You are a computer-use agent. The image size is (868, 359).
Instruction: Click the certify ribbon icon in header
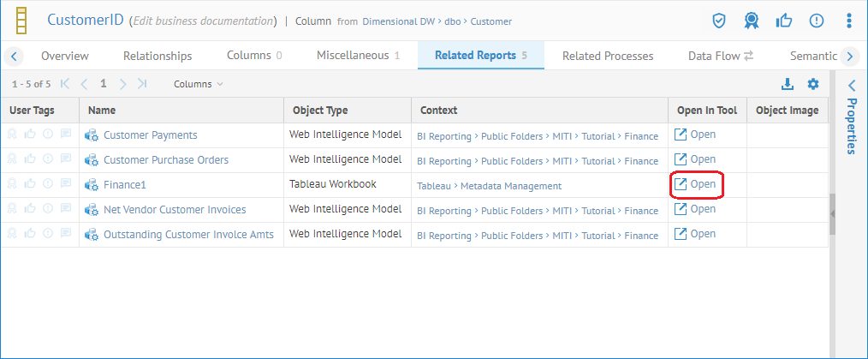(752, 21)
